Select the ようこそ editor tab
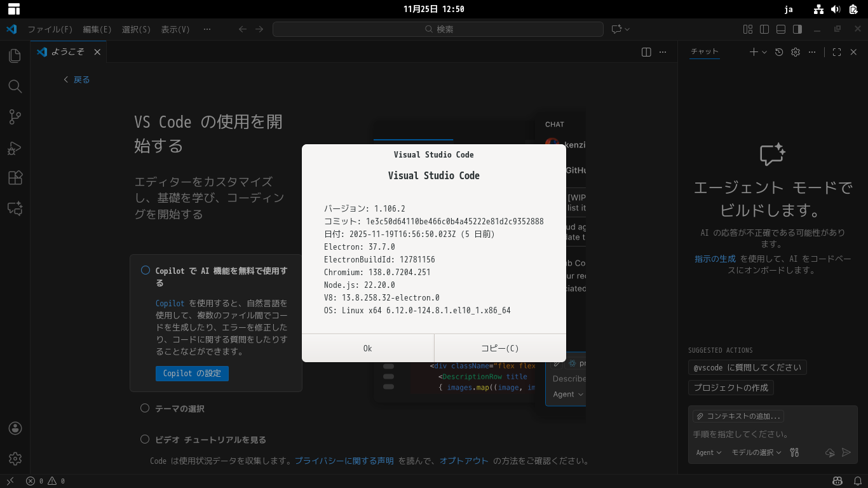868x488 pixels. point(69,52)
